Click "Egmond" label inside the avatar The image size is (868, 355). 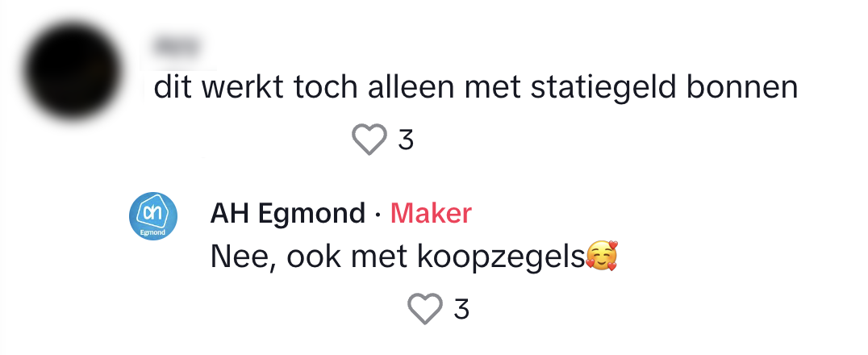[x=153, y=232]
